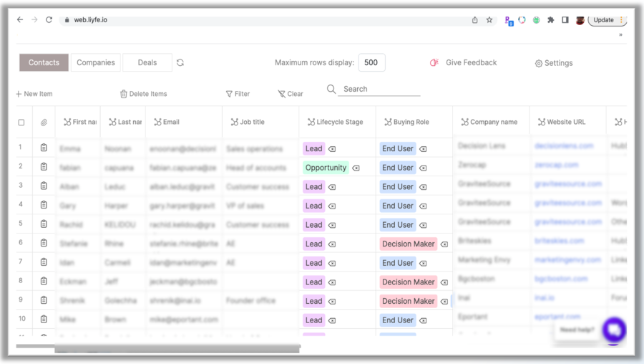Screen dimensions: 644x364
Task: Clear the Lead tag in row 1
Action: pos(332,149)
